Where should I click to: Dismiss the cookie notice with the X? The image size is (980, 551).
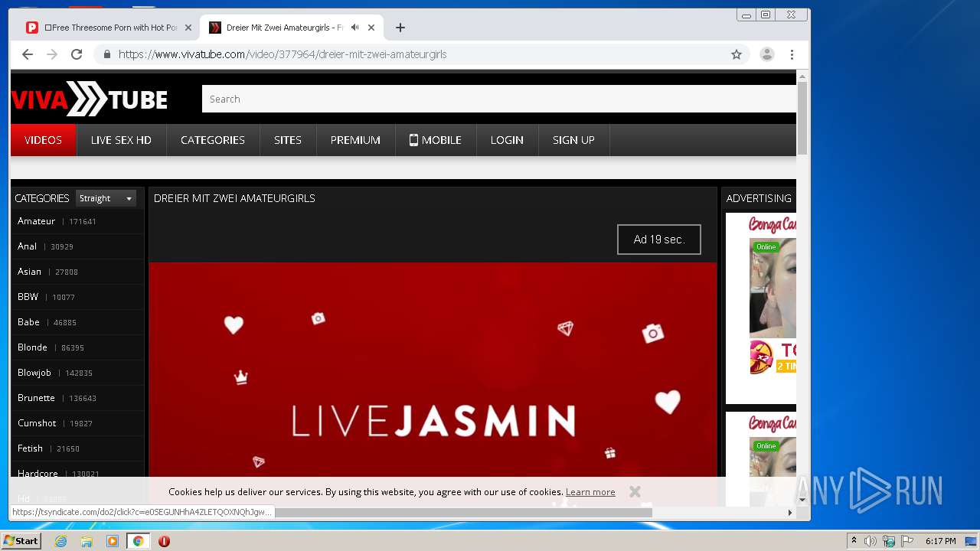click(635, 491)
